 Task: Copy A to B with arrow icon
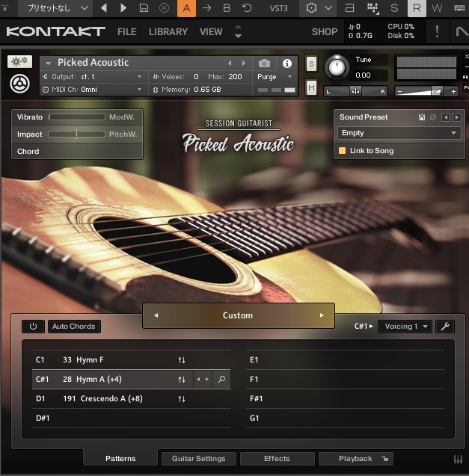[x=206, y=8]
